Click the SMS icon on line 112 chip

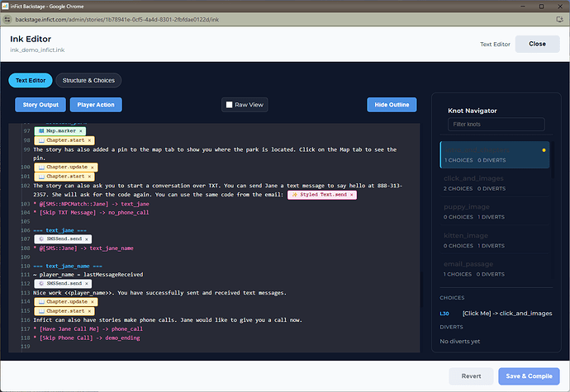[41, 283]
